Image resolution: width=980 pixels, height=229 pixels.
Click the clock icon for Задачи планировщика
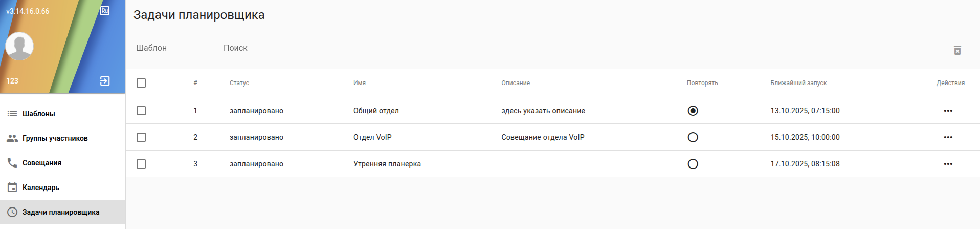tap(12, 212)
